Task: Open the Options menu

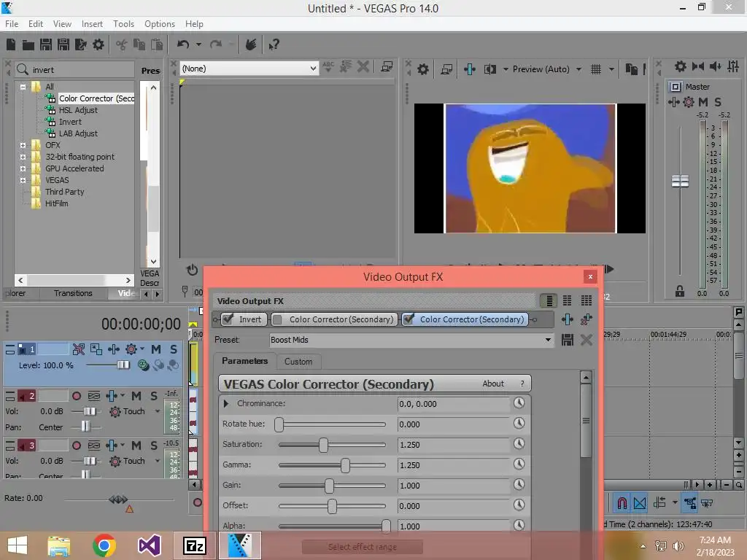Action: coord(160,24)
